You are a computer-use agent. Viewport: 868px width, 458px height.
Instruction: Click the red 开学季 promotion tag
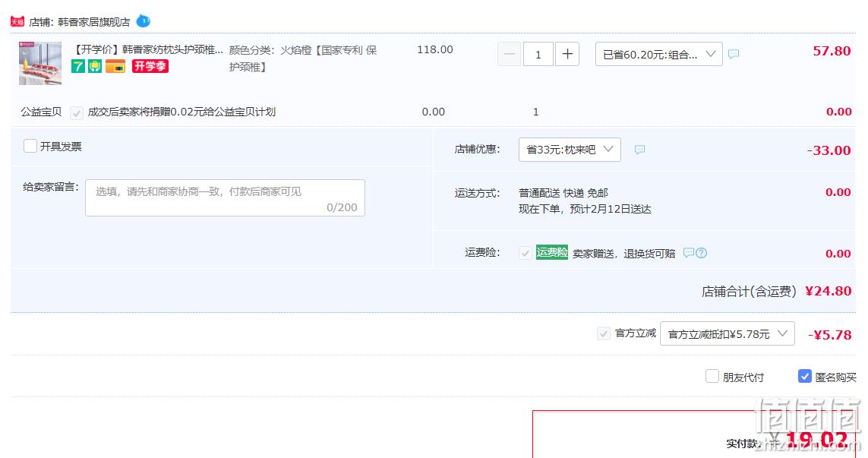click(150, 66)
